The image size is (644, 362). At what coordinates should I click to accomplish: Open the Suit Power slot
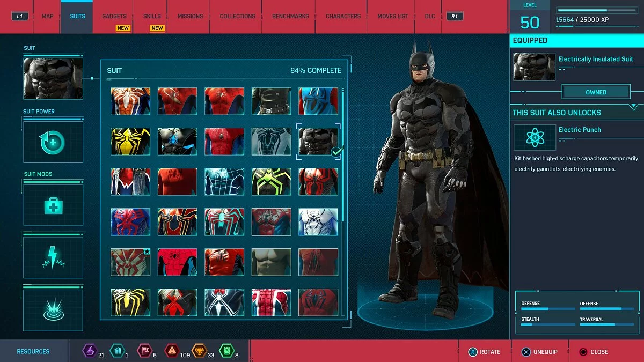click(53, 142)
